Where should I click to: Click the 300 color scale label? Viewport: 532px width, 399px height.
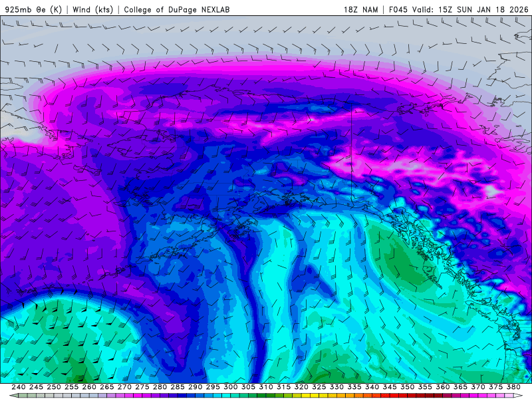pos(230,387)
